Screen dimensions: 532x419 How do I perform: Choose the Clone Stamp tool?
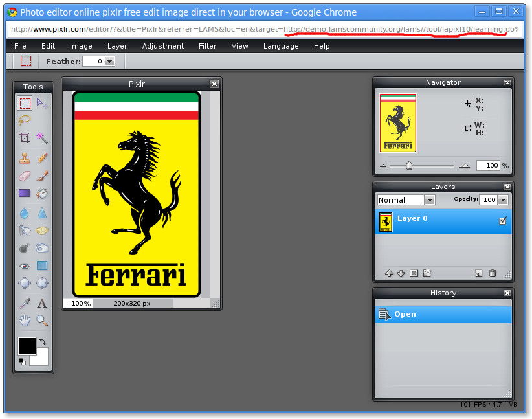point(25,157)
